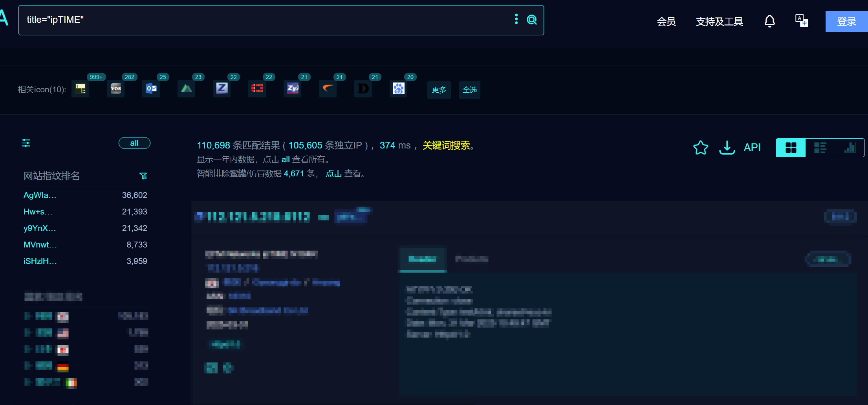Click the funnel filter icon beside 网站指纹排名
The width and height of the screenshot is (868, 405).
(x=143, y=176)
